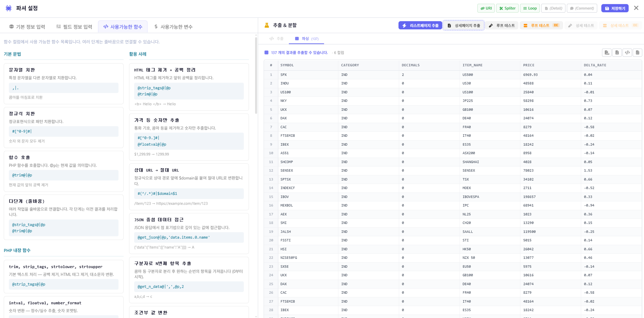Image resolution: width=644 pixels, height=318 pixels.
Task: Click the (Comment) speech bubble button
Action: pos(582,8)
